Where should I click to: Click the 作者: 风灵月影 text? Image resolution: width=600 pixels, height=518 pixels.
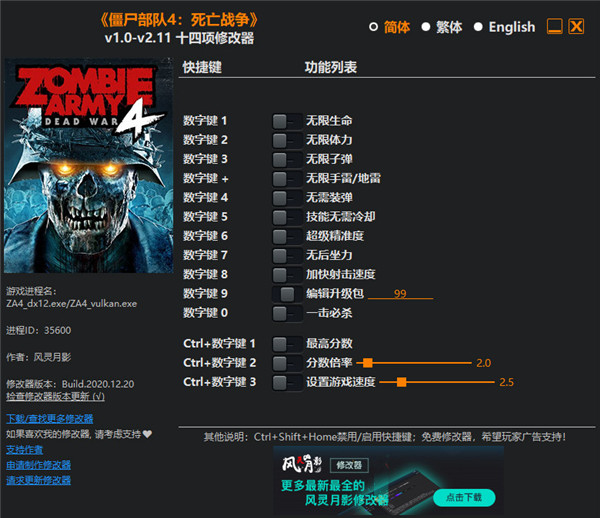39,357
